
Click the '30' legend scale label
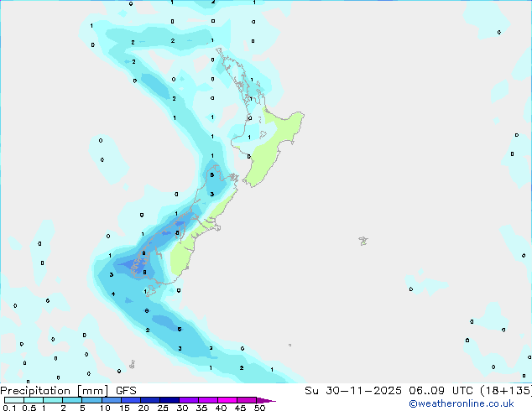[x=182, y=408]
